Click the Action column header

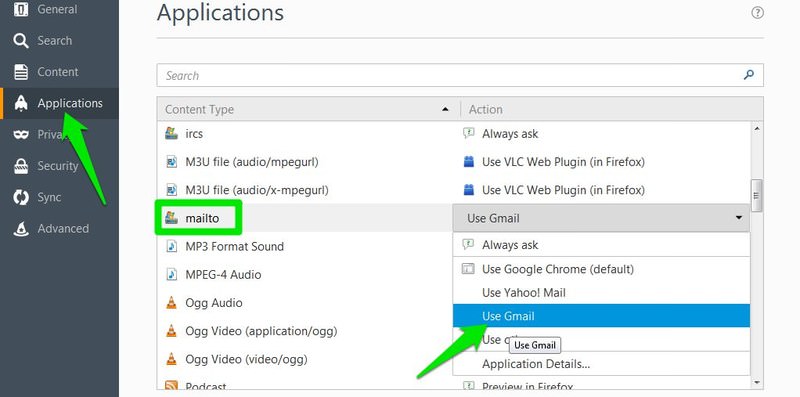pyautogui.click(x=612, y=109)
